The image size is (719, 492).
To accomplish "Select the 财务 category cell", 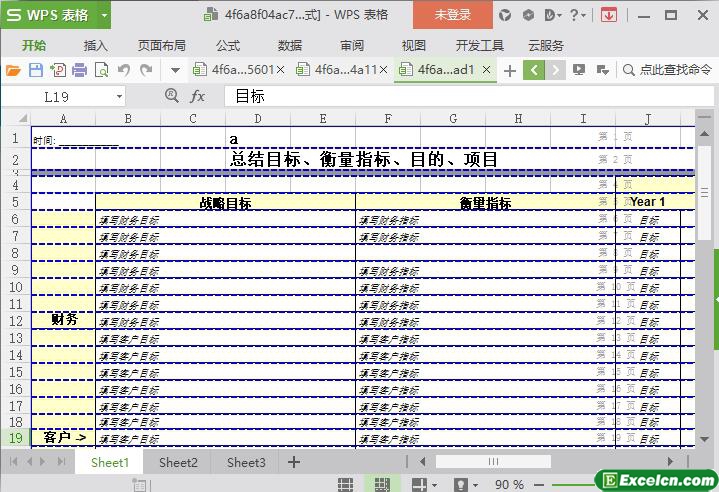I will [x=63, y=320].
